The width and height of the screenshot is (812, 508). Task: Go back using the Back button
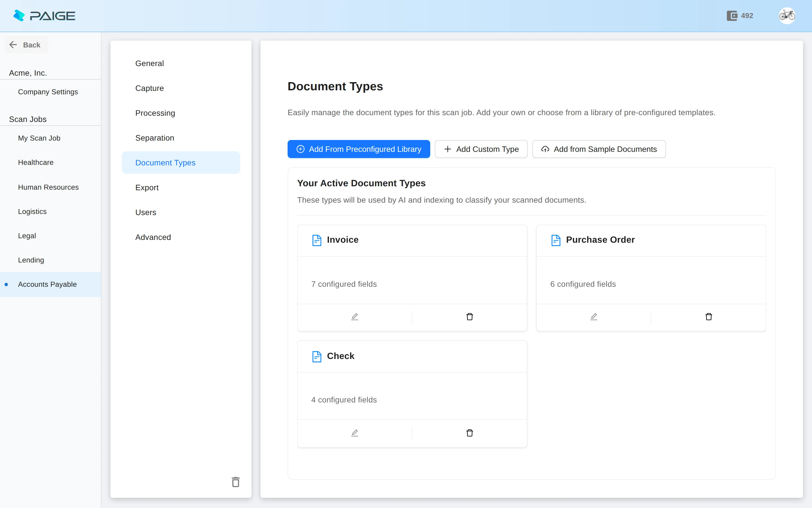click(26, 45)
